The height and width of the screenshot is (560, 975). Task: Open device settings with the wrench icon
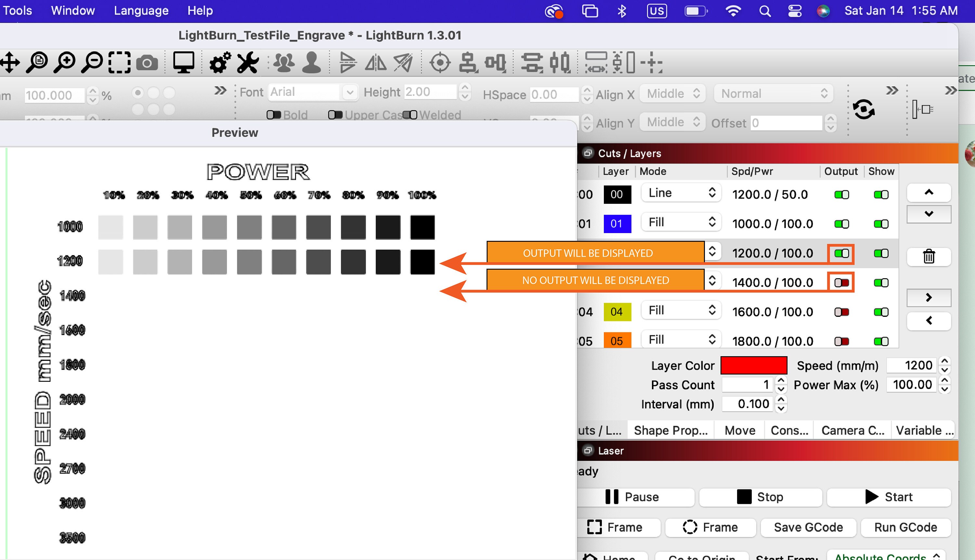pyautogui.click(x=248, y=62)
